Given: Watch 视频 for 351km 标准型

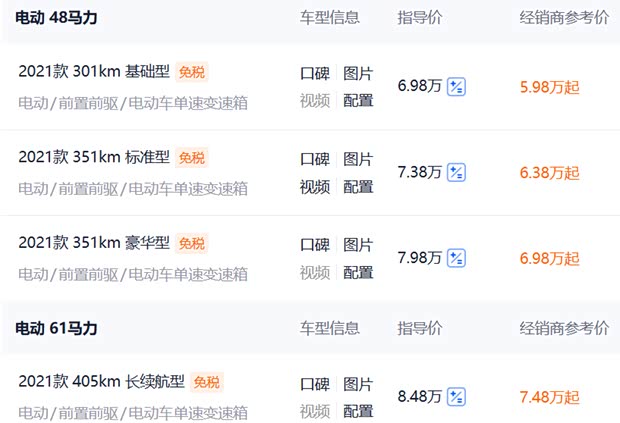Looking at the screenshot, I should [315, 186].
